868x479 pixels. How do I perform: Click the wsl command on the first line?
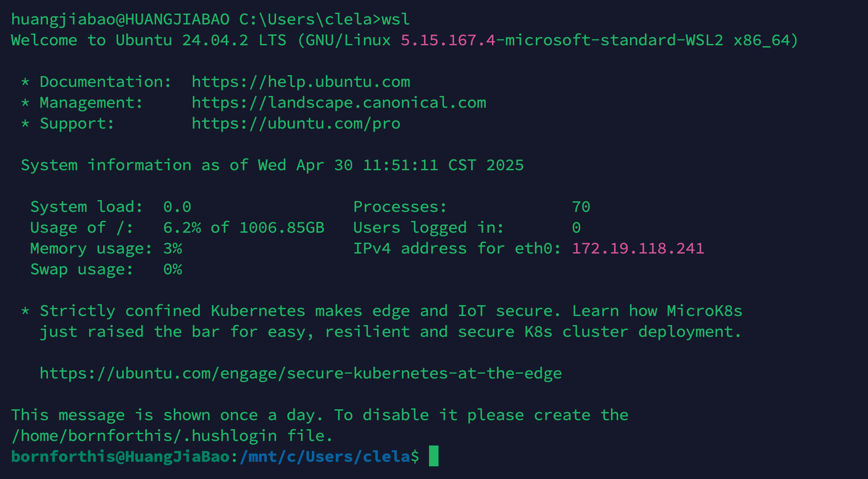[396, 19]
